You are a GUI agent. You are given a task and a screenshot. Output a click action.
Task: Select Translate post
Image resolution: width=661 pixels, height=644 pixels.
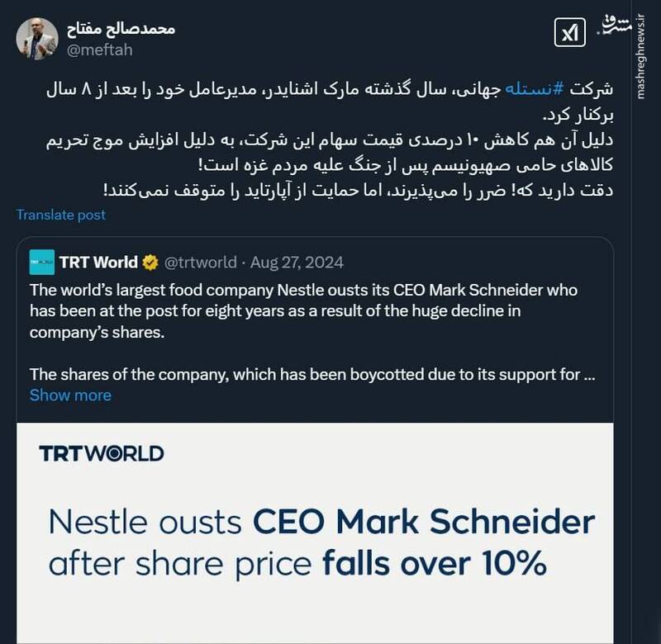(x=61, y=215)
